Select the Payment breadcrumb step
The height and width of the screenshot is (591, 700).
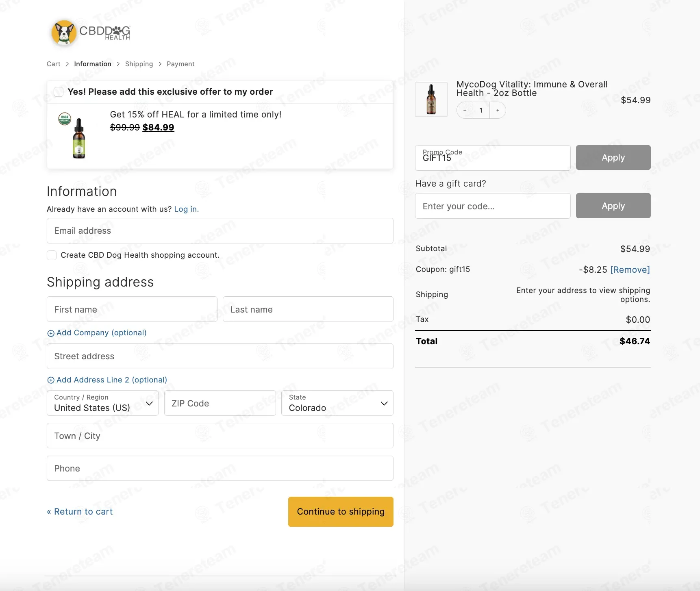tap(180, 64)
